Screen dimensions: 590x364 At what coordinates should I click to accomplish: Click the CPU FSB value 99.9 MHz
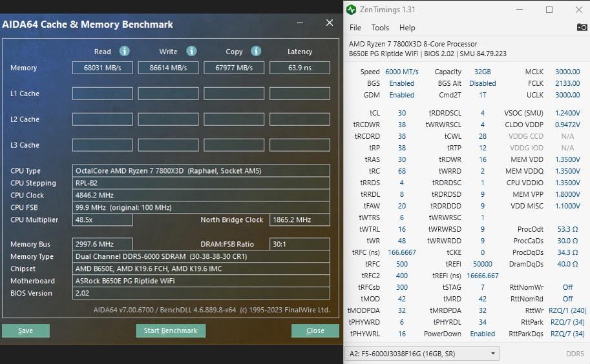click(202, 207)
